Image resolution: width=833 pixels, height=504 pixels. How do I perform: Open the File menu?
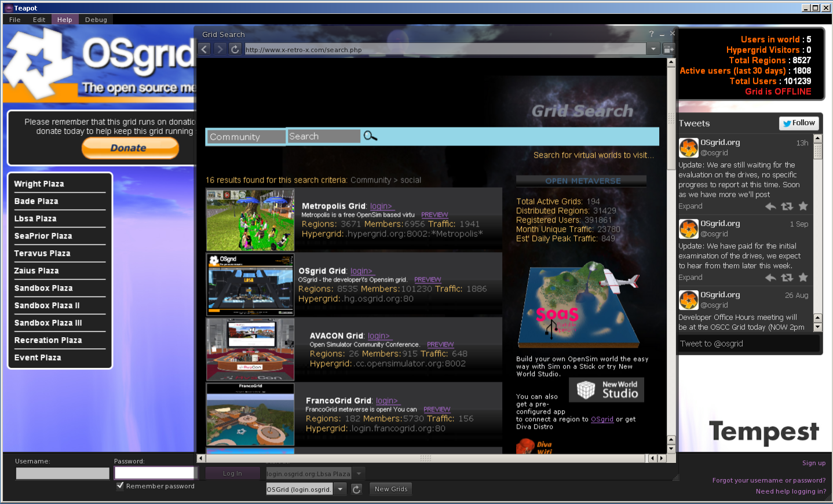(15, 20)
